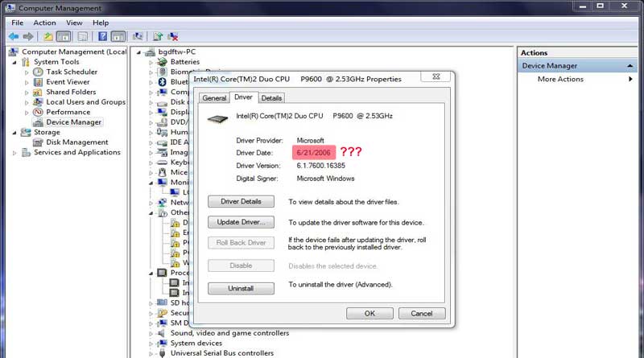644x358 pixels.
Task: Toggle Show/Hide Action Pane toolbar icon
Action: tap(118, 36)
